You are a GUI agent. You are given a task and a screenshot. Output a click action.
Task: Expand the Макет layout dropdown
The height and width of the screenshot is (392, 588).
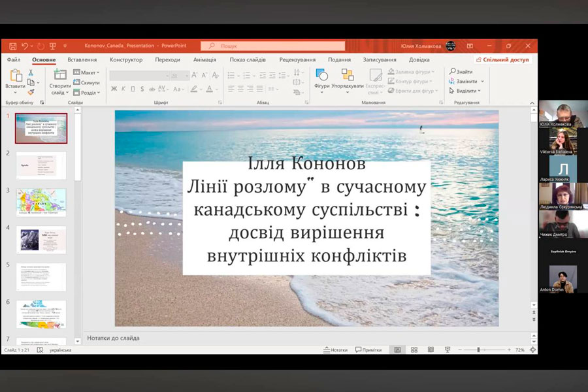point(86,73)
